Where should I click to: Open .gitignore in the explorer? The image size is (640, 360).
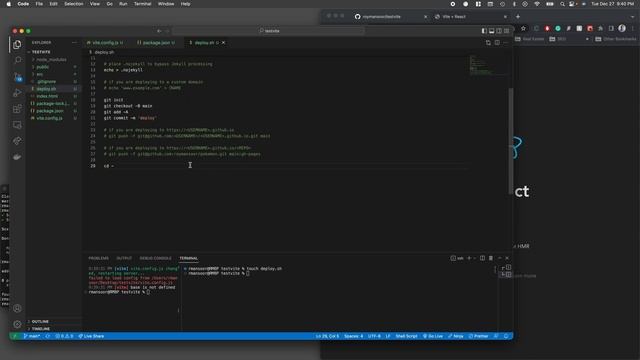pyautogui.click(x=46, y=82)
